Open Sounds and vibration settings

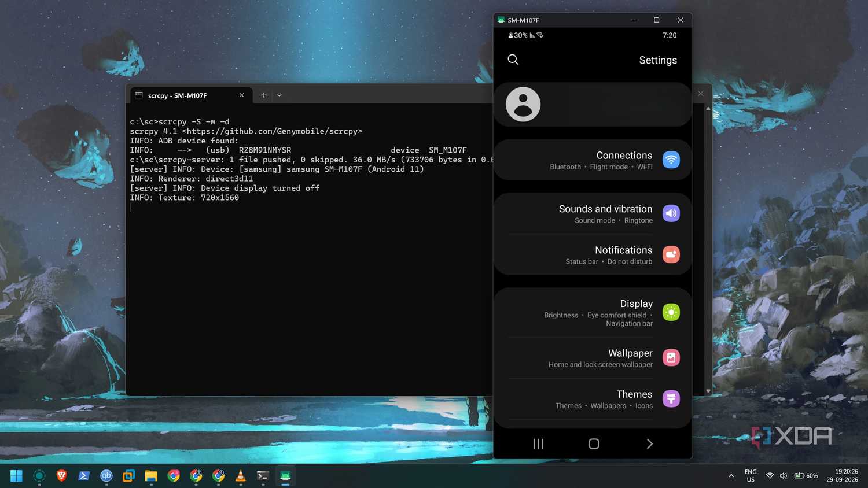pos(593,213)
